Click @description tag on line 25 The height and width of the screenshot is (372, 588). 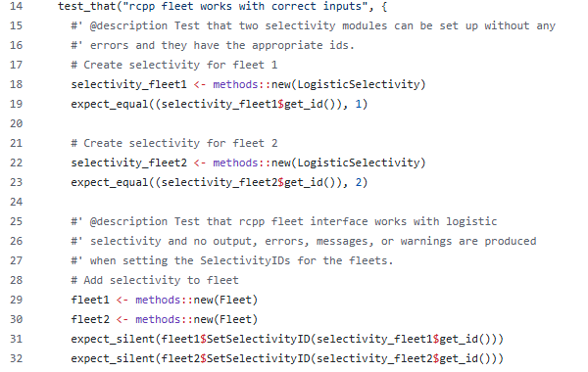click(x=128, y=222)
